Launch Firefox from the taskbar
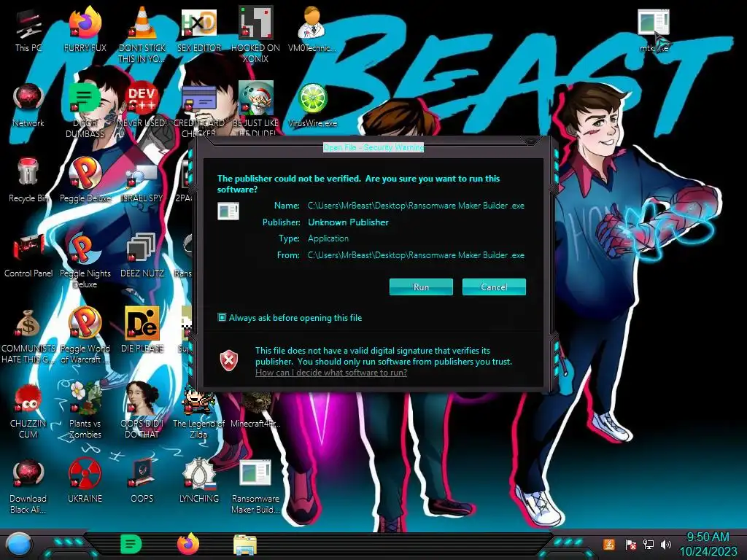This screenshot has height=560, width=747. (x=188, y=544)
